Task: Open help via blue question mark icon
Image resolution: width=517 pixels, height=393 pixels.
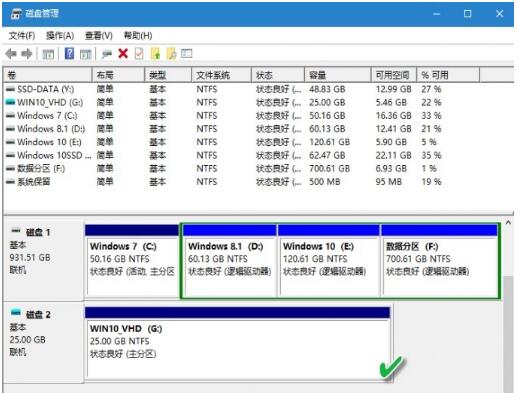Action: pyautogui.click(x=69, y=53)
